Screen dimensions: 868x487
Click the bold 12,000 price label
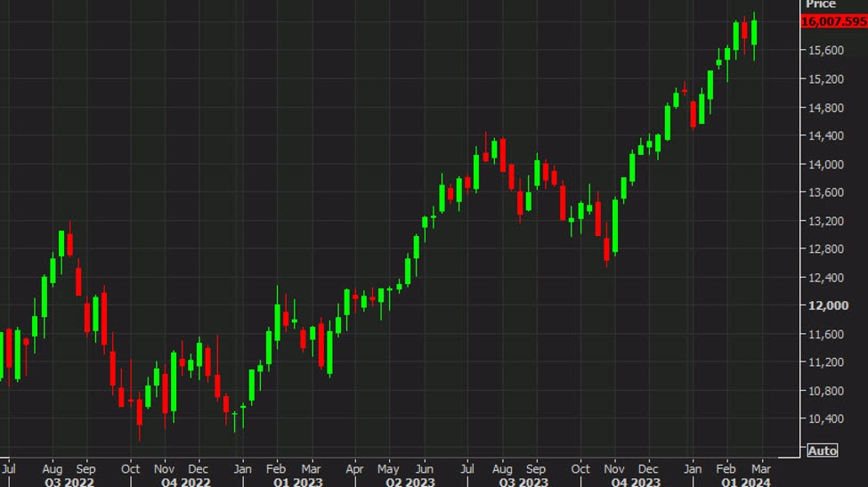(828, 305)
